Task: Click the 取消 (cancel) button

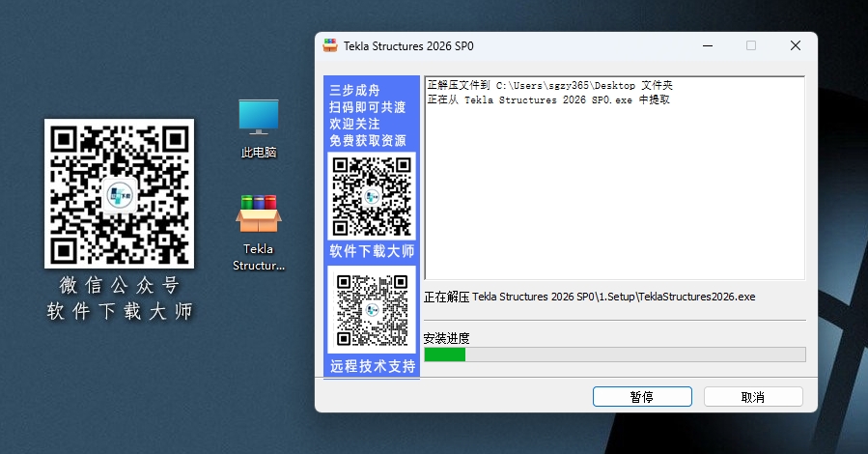Action: (753, 396)
